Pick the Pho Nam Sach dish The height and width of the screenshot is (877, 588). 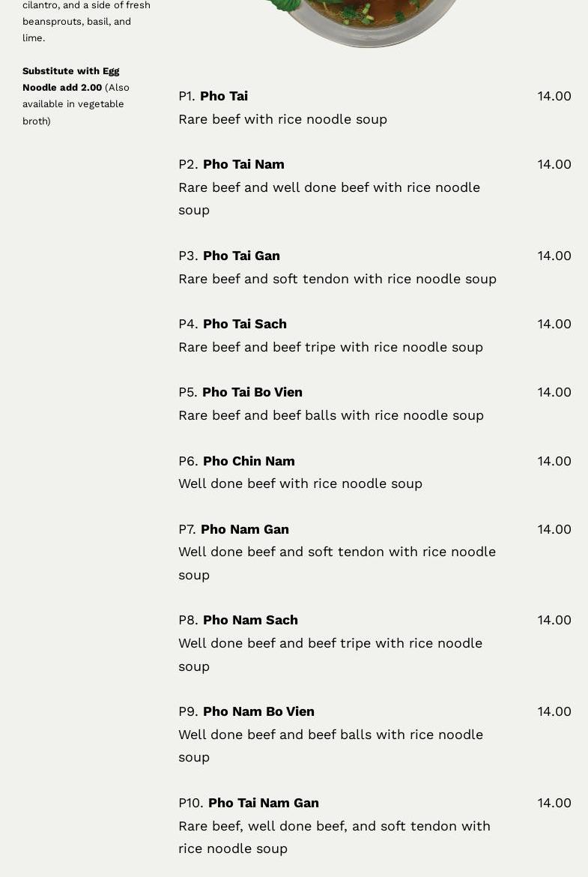pos(249,620)
